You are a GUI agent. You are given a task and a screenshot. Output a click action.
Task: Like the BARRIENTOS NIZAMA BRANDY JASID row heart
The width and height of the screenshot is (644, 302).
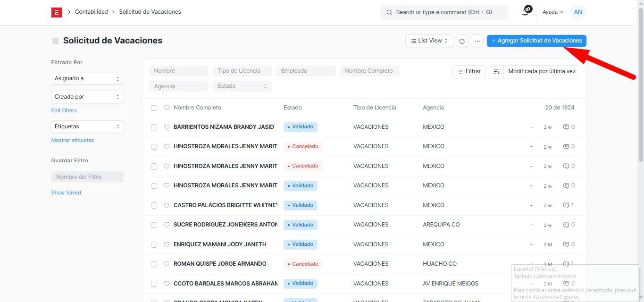[167, 127]
